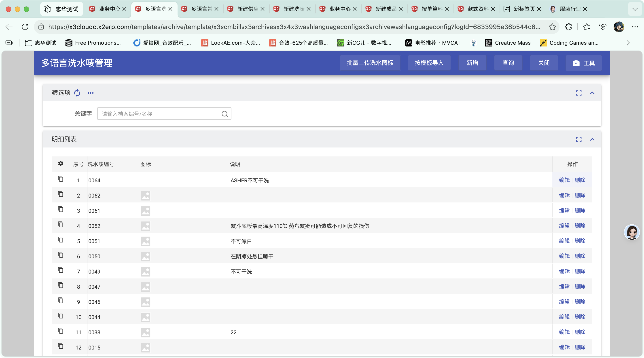Screen dimensions: 644x358
Task: Collapse the 明细列表 panel
Action: tap(592, 139)
